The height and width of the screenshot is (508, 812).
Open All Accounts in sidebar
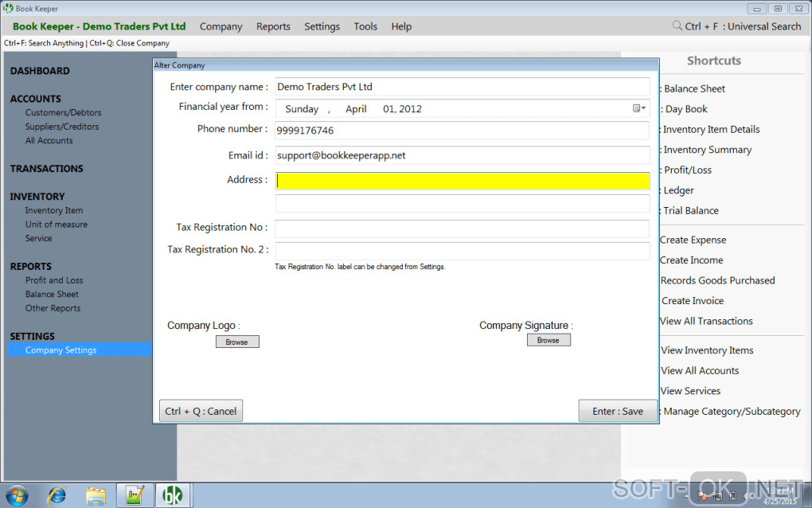(49, 140)
